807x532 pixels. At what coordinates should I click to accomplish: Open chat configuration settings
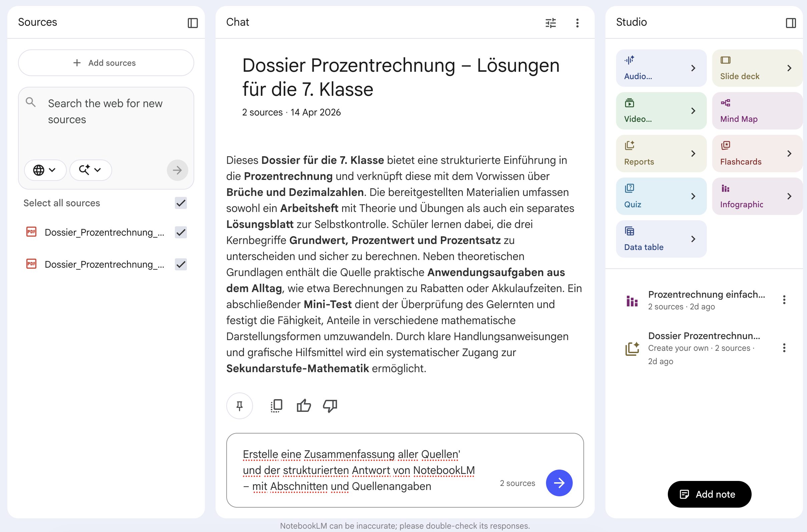coord(550,22)
